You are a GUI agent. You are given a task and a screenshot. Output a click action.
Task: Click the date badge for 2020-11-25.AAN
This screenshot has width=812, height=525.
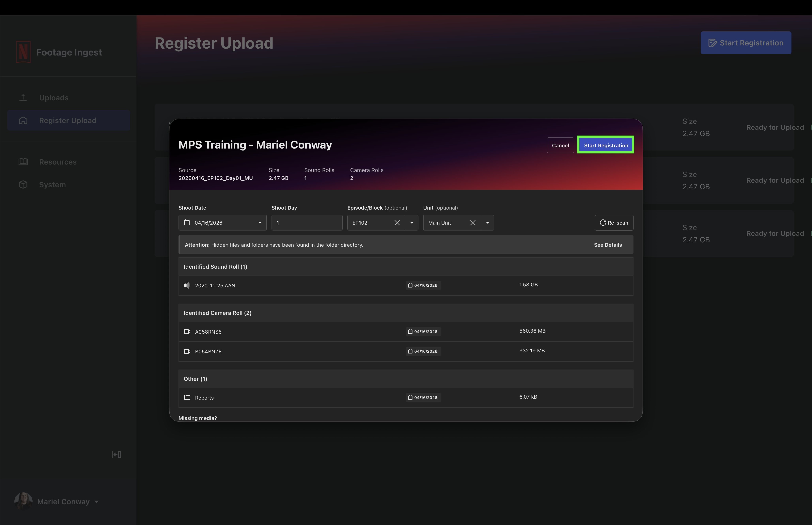pyautogui.click(x=423, y=285)
